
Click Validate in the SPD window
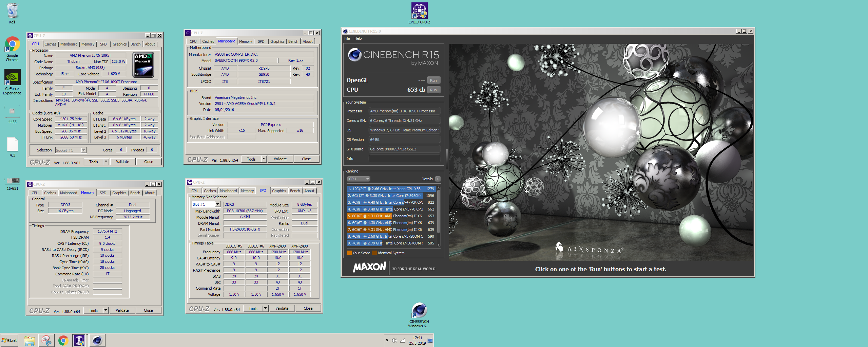pyautogui.click(x=282, y=308)
